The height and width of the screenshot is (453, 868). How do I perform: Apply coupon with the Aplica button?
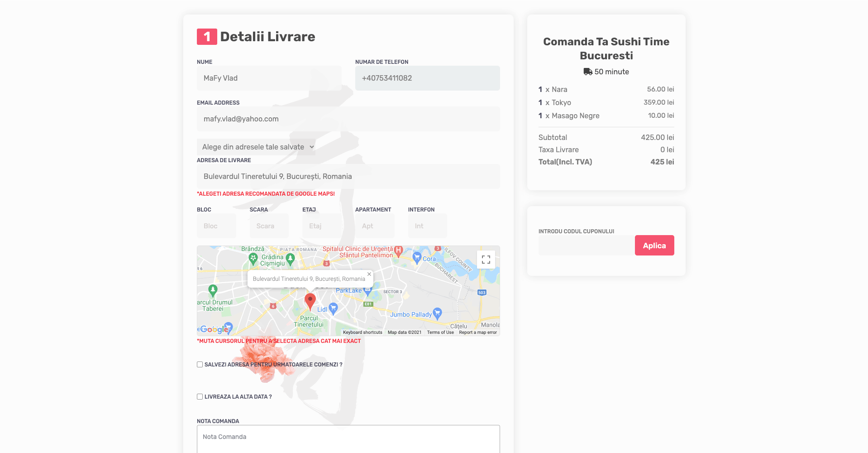(654, 246)
